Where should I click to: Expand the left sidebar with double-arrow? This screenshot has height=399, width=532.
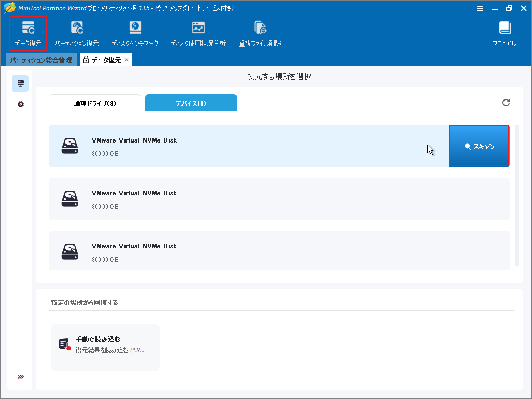pos(20,377)
